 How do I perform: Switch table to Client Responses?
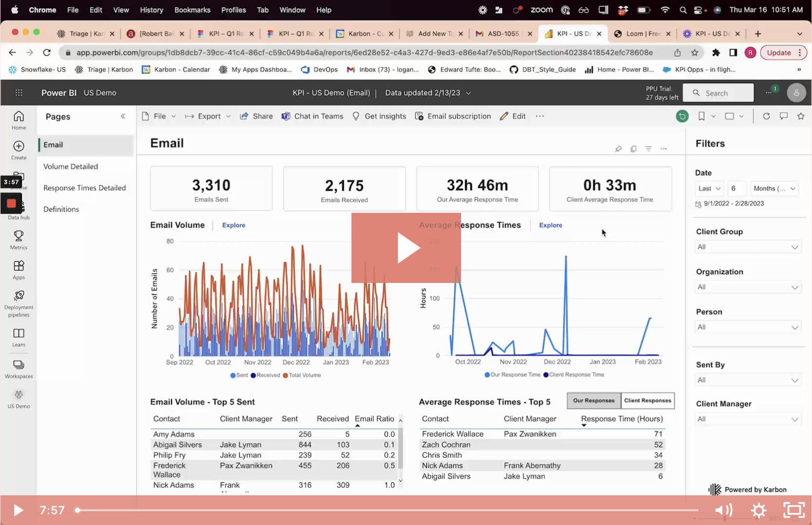[x=648, y=401]
